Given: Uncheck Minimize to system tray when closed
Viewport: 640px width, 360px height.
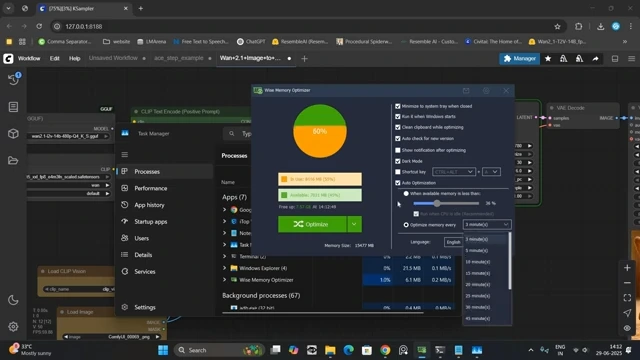Looking at the screenshot, I should point(398,106).
